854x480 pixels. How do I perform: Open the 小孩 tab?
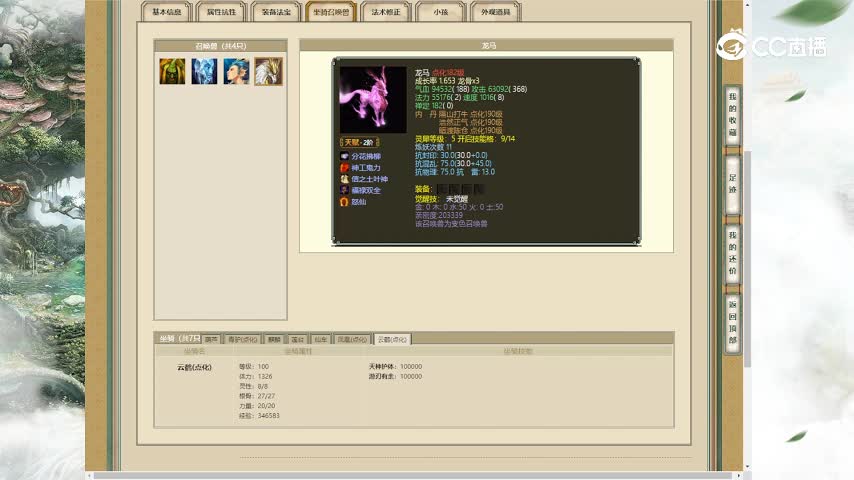point(441,11)
